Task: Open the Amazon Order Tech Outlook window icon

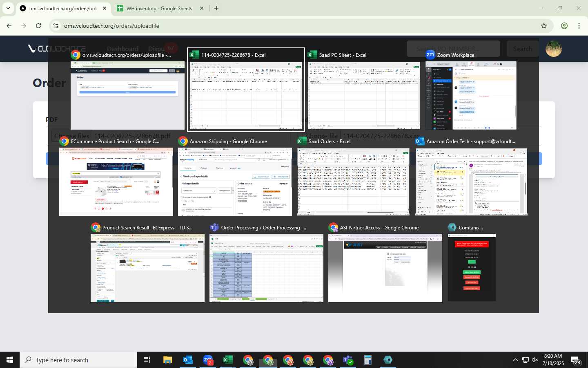Action: point(420,141)
